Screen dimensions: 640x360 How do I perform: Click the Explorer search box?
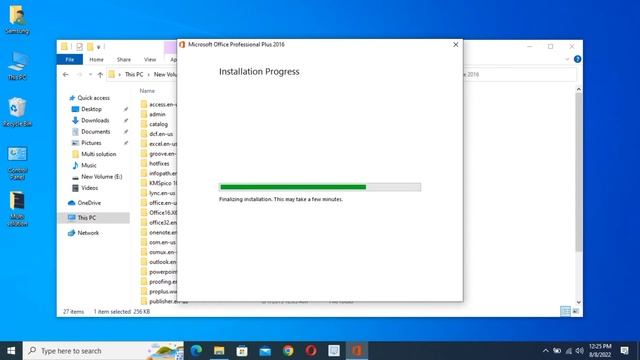click(x=520, y=75)
